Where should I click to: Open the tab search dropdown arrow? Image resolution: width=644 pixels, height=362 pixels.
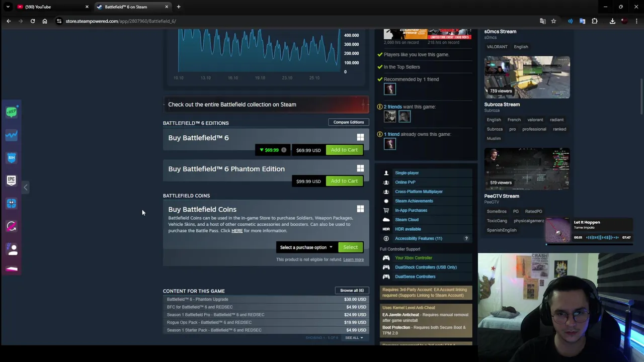click(x=8, y=7)
